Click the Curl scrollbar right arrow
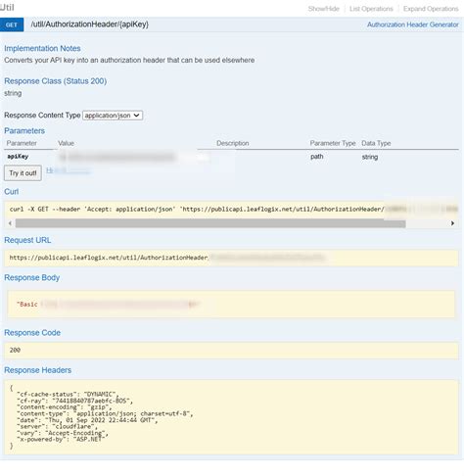The image size is (464, 476). [452, 223]
